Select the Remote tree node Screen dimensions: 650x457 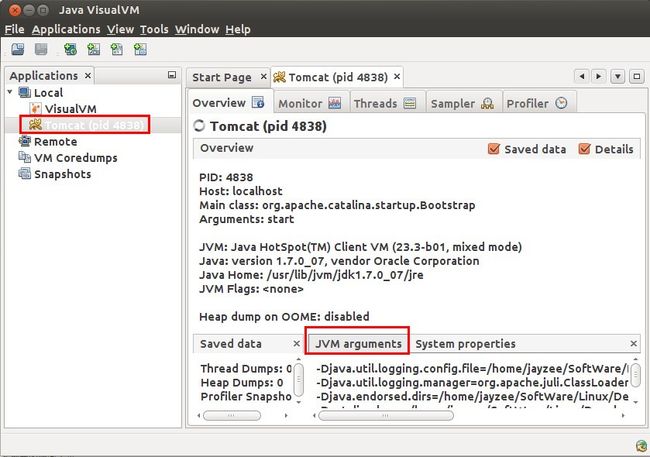[56, 141]
